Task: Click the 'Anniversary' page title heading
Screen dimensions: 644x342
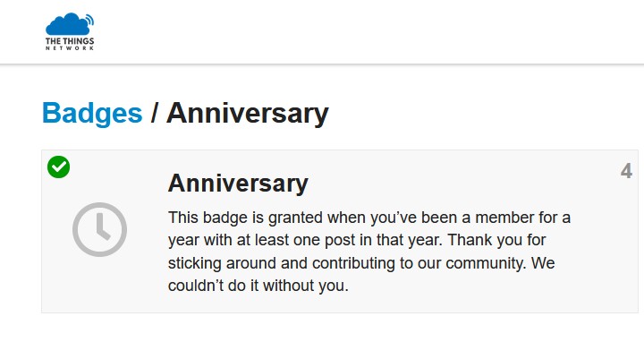Action: [247, 113]
